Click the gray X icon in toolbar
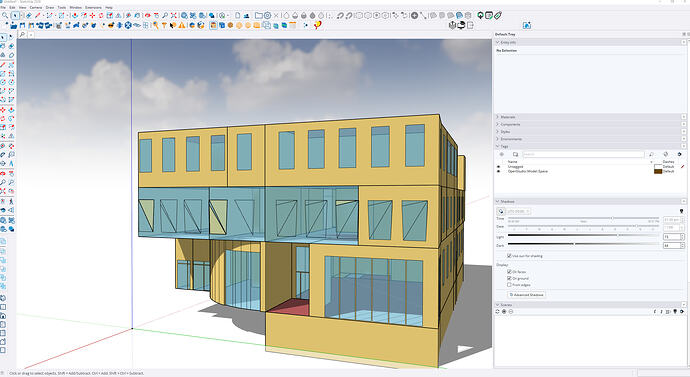This screenshot has height=377, width=690. point(276,15)
